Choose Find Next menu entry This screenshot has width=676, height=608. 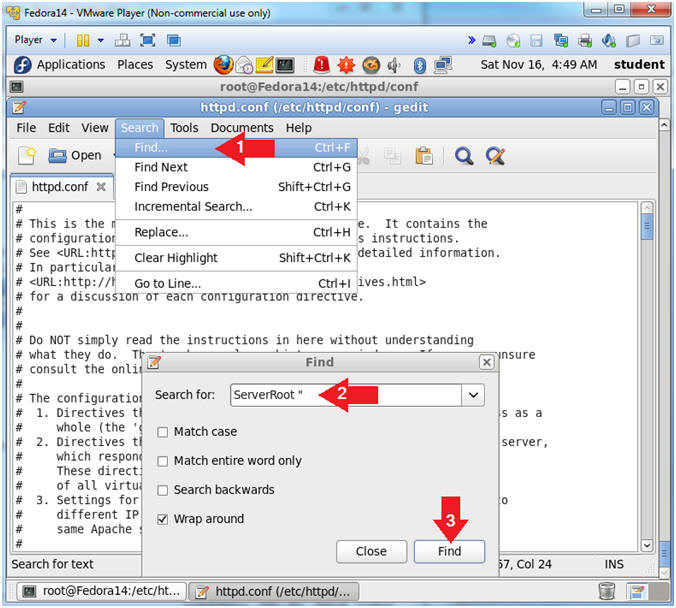236,167
